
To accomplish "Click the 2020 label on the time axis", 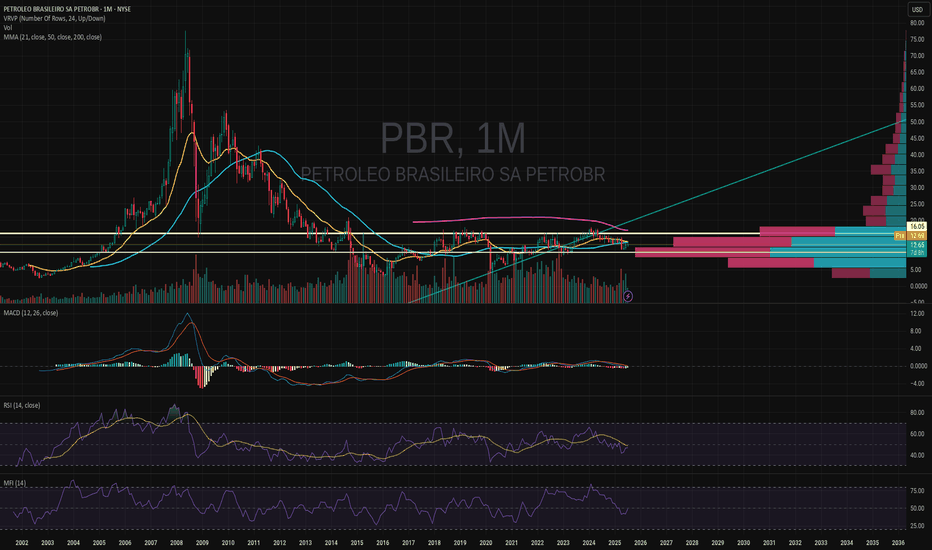I will (486, 543).
